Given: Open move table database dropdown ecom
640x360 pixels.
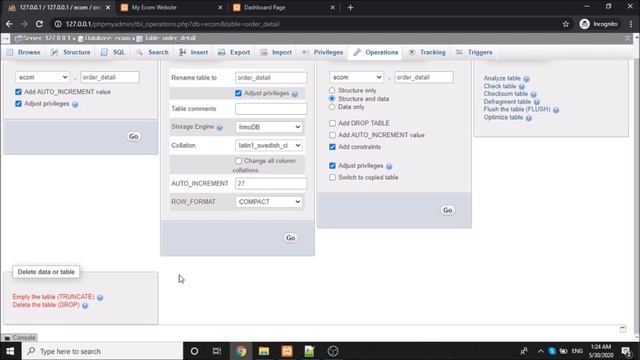Looking at the screenshot, I should 42,77.
